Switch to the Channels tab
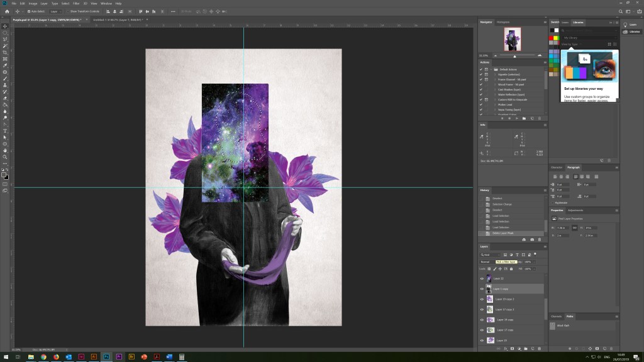Image resolution: width=644 pixels, height=362 pixels. [557, 316]
